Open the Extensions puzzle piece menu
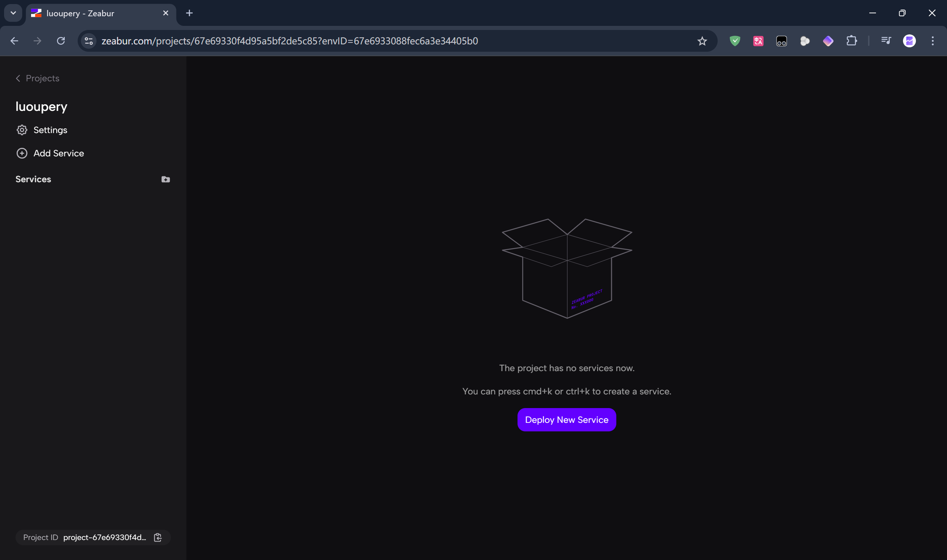The image size is (947, 560). click(852, 41)
